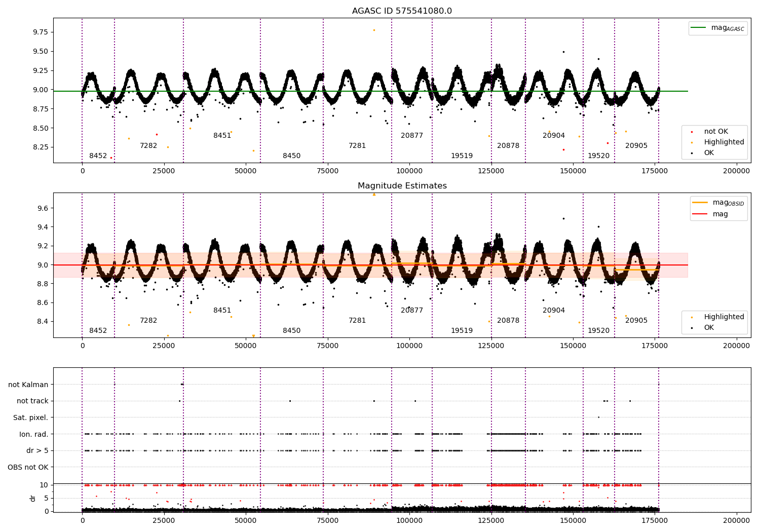
Task: Click the 'AGASC ID 575541080.0' figure title
Action: 402,11
